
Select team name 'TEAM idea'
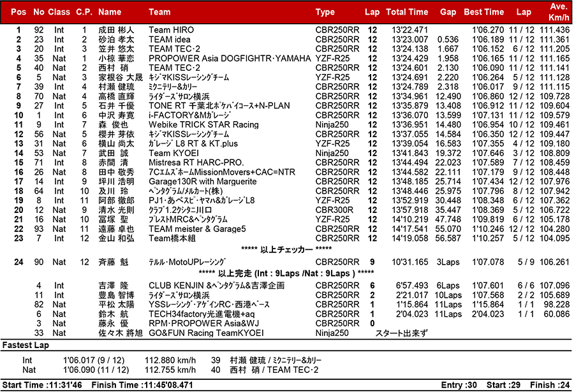click(170, 40)
